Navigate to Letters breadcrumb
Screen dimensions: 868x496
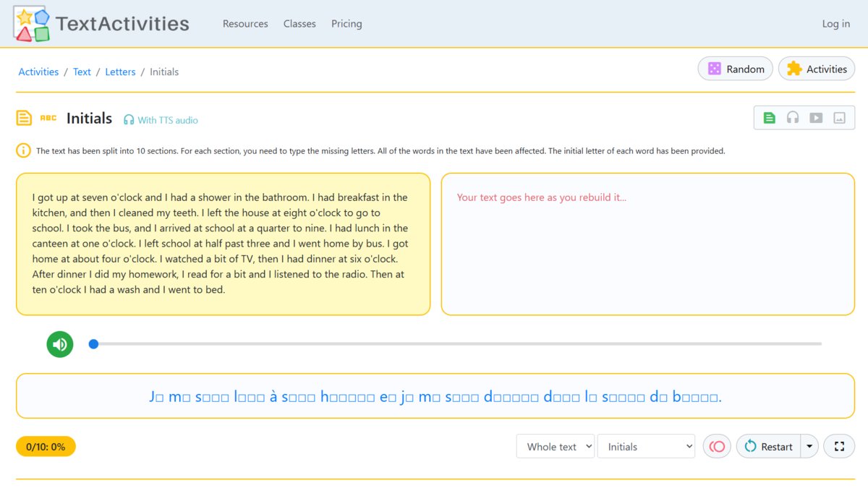tap(120, 72)
